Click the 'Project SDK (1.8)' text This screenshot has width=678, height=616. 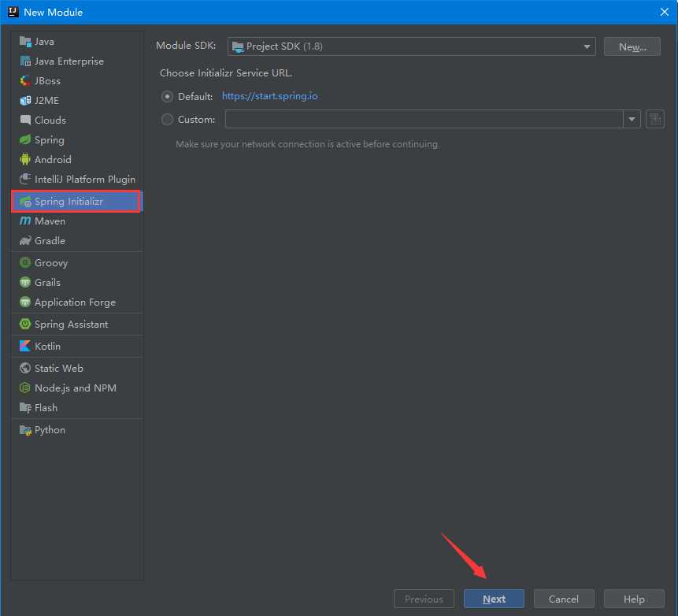pos(284,46)
